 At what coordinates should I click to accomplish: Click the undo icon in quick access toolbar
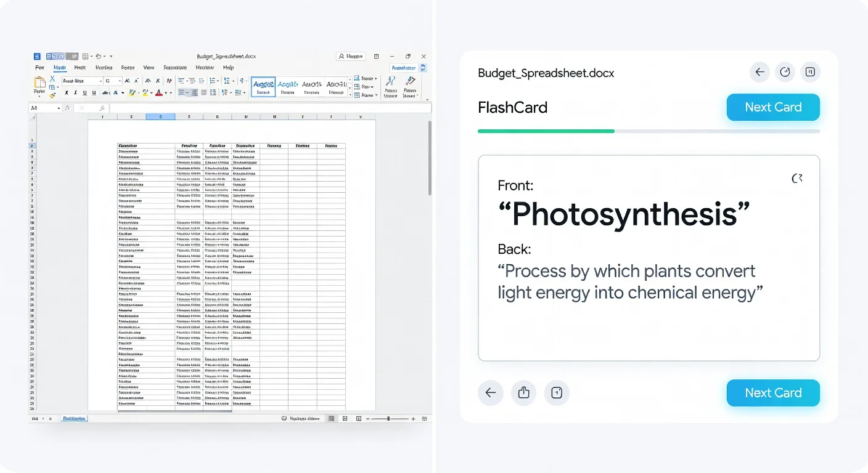pos(99,56)
